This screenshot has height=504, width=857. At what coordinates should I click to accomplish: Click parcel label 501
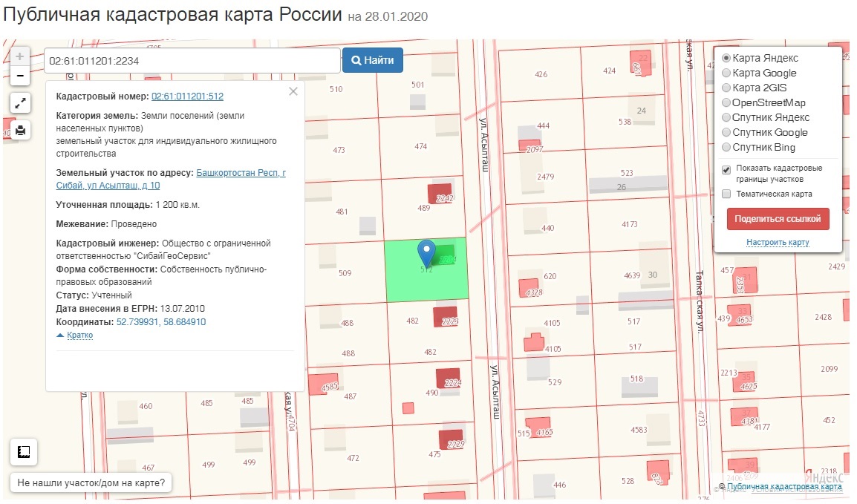click(x=417, y=85)
